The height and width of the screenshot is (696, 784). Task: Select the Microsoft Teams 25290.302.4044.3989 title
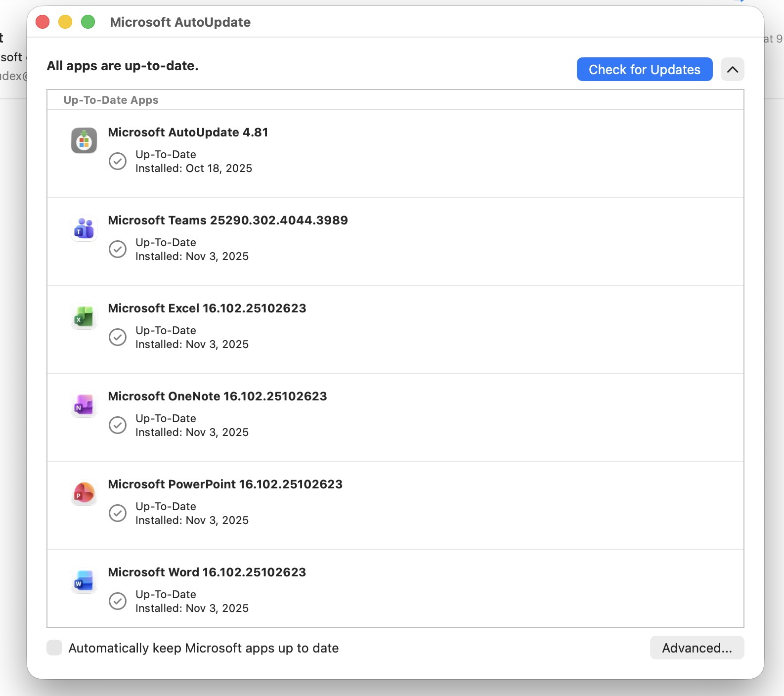pyautogui.click(x=228, y=220)
